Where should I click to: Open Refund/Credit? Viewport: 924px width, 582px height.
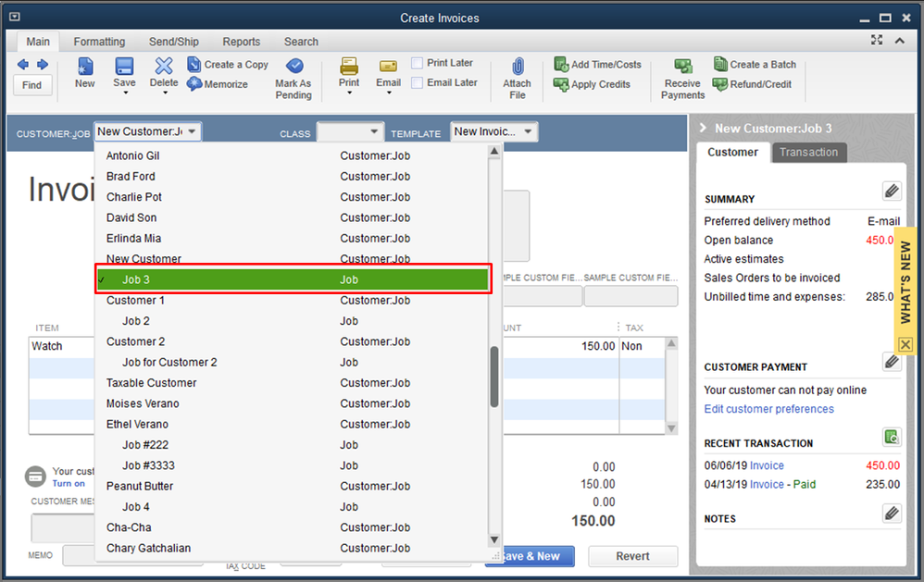(752, 84)
